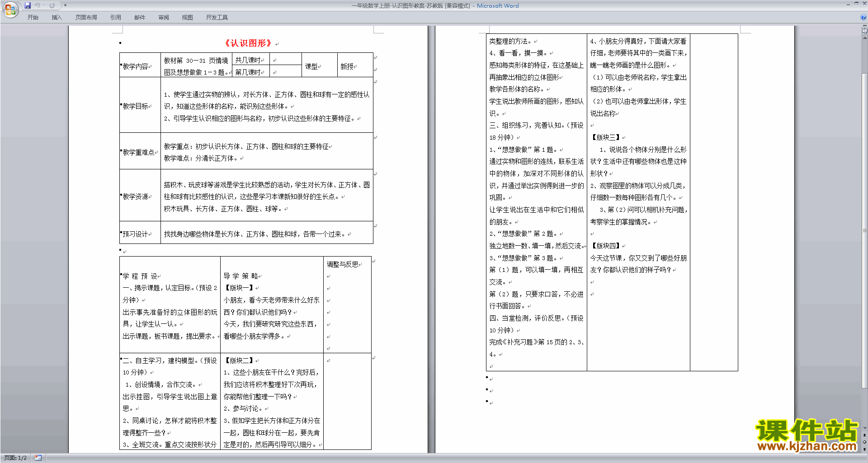
Task: Open the 插入 ribbon tab
Action: (57, 18)
